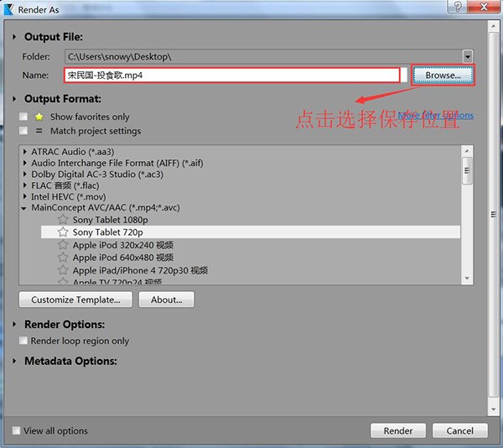Favorite the Sony Tablet 720p template star

pyautogui.click(x=63, y=232)
